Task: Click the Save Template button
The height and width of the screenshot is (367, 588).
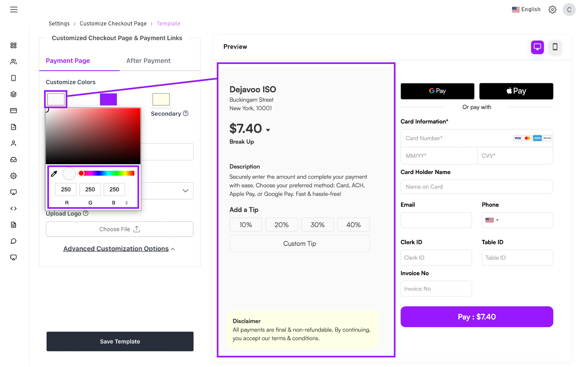Action: (120, 341)
